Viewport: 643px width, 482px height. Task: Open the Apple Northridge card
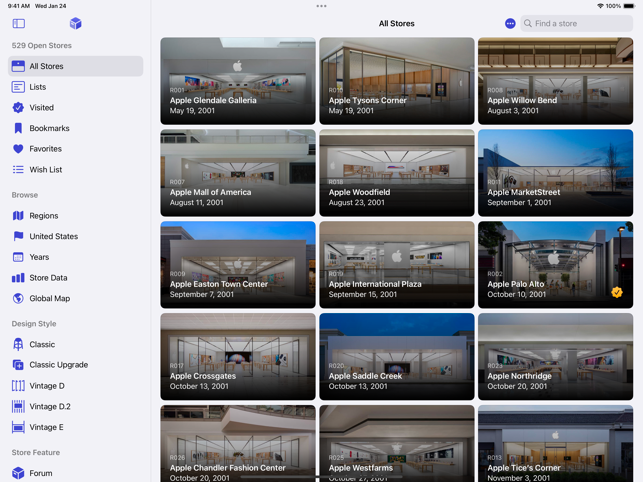555,356
